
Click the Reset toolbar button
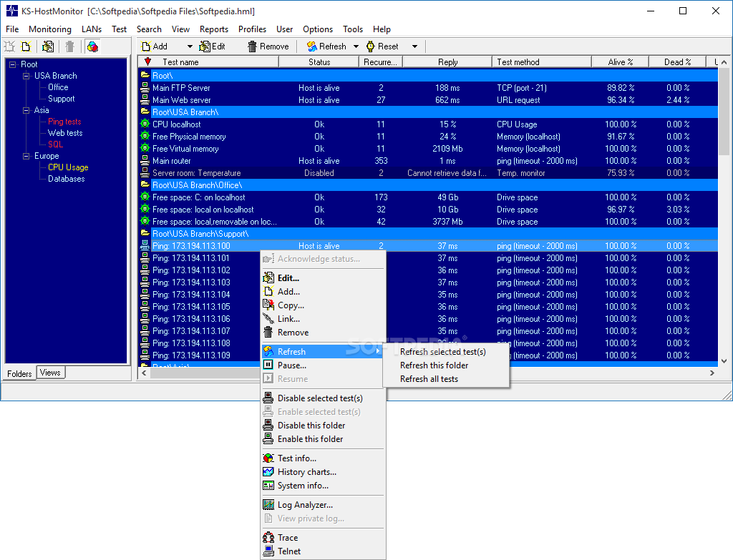point(382,46)
